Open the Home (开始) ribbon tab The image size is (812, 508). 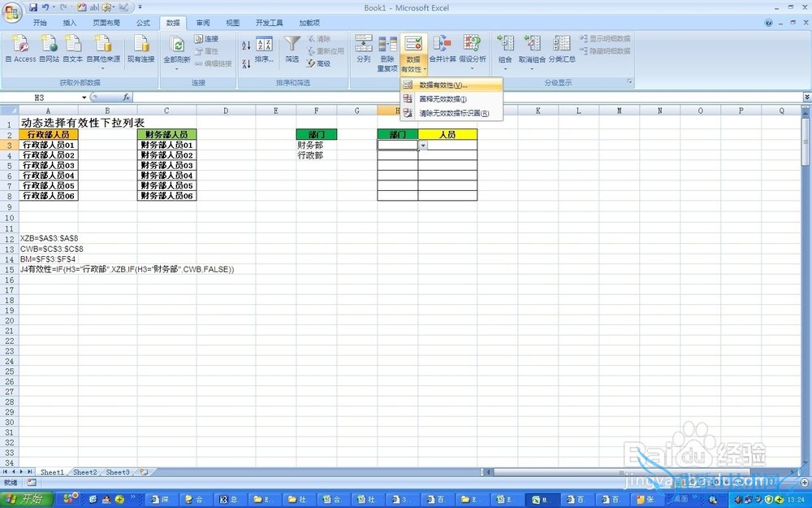coord(39,23)
